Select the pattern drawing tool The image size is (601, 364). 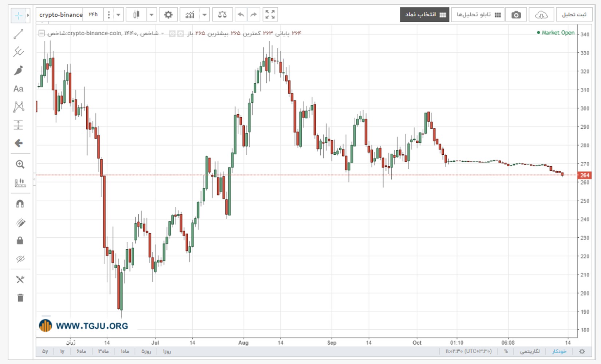point(19,107)
